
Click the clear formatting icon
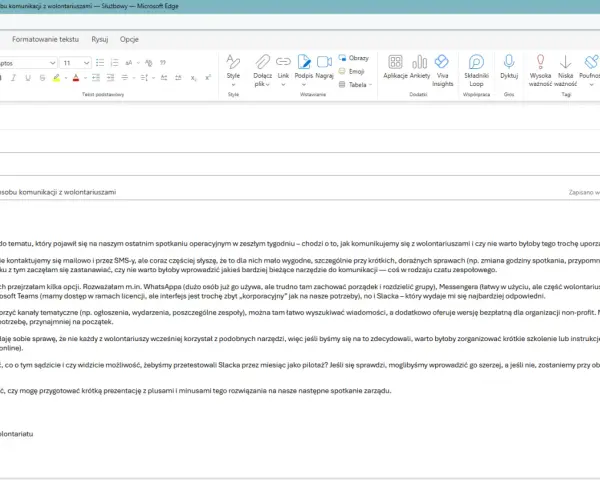click(148, 62)
